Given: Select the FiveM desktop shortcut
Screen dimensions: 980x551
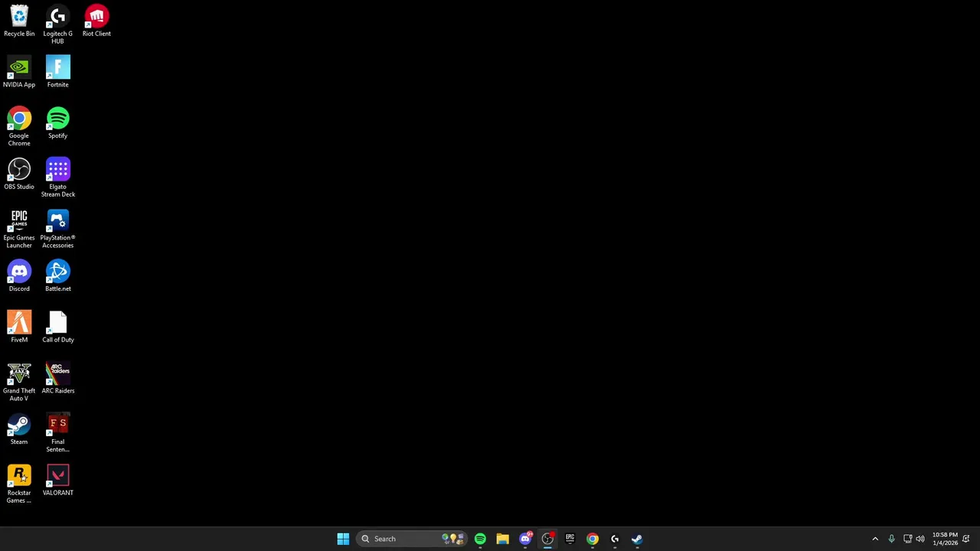Looking at the screenshot, I should [19, 327].
